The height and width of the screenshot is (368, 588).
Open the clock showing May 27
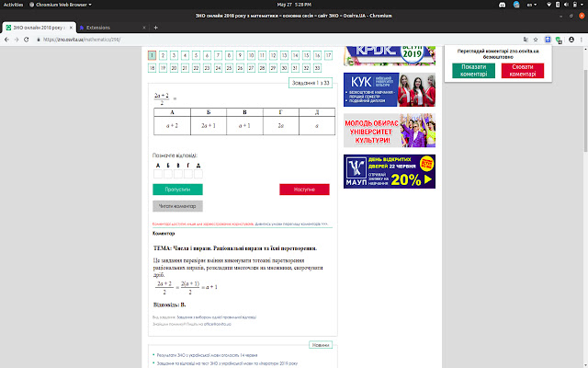(x=294, y=5)
